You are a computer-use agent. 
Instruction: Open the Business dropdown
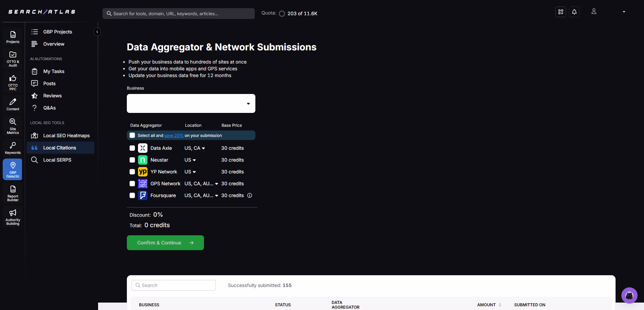(x=191, y=103)
